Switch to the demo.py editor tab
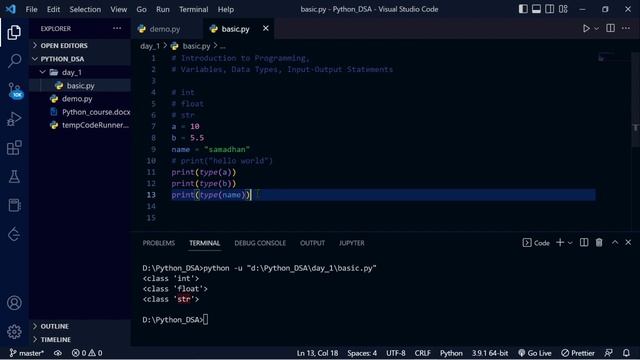 pos(164,29)
